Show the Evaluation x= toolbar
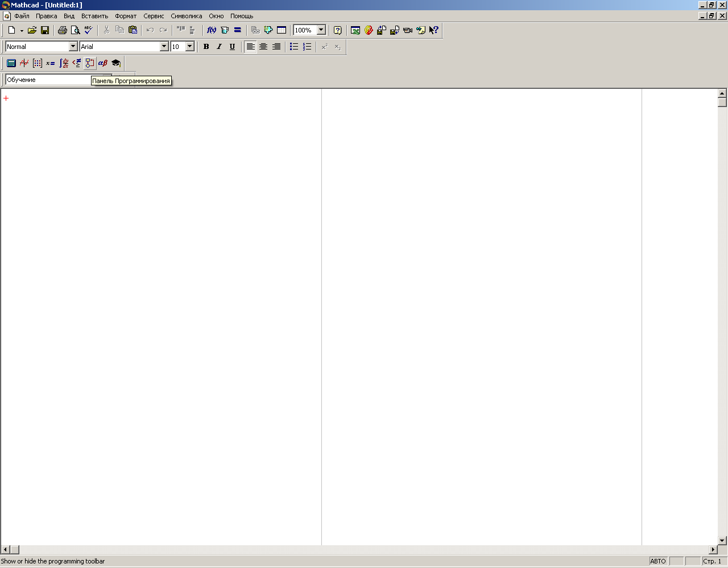 tap(51, 63)
